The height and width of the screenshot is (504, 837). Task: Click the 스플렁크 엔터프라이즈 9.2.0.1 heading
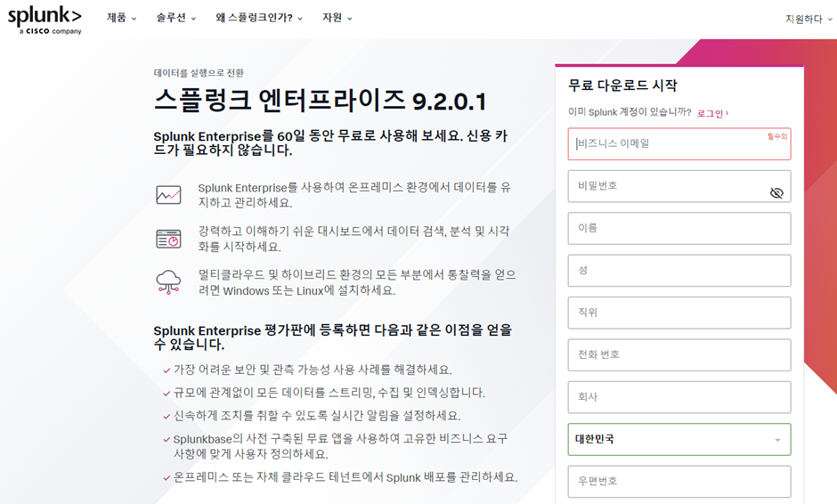(x=321, y=101)
